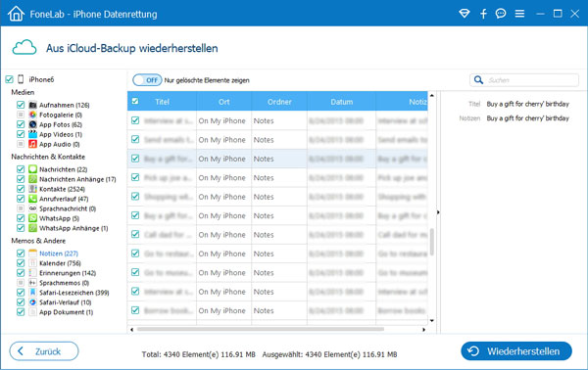The image size is (588, 370).
Task: Click the iCloud cloud icon
Action: click(x=24, y=48)
